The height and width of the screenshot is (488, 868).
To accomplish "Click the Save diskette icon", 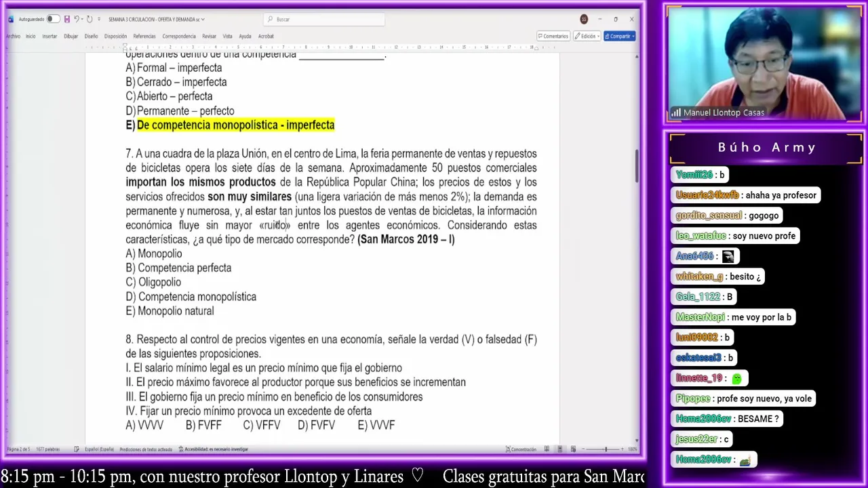I will tap(66, 19).
